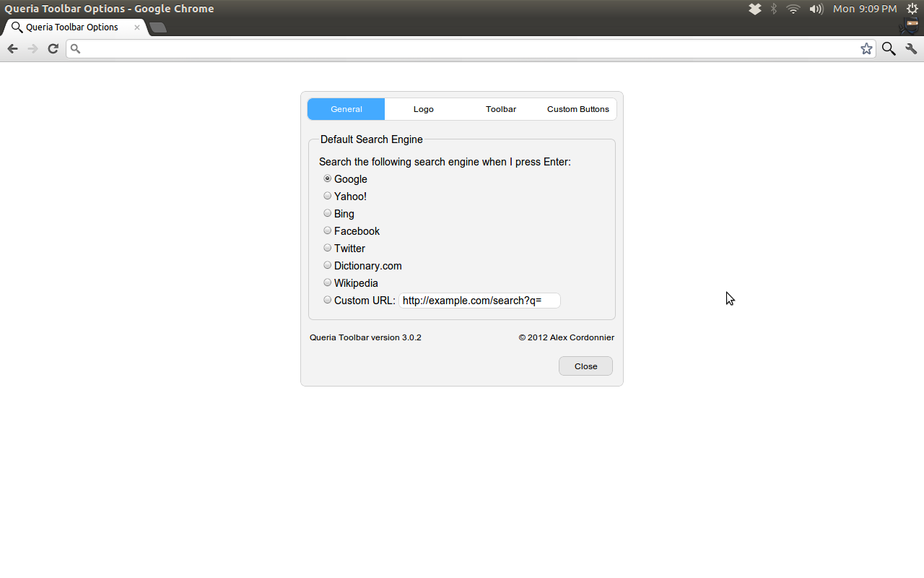Switch to the Logo tab
Viewport: 924px width, 578px height.
pos(424,109)
